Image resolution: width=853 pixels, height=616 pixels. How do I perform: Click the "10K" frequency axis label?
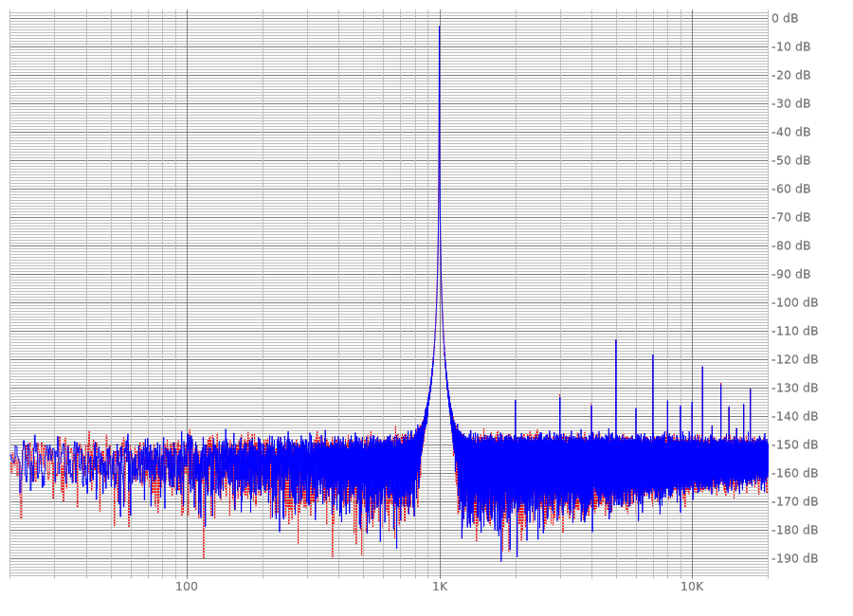point(692,587)
